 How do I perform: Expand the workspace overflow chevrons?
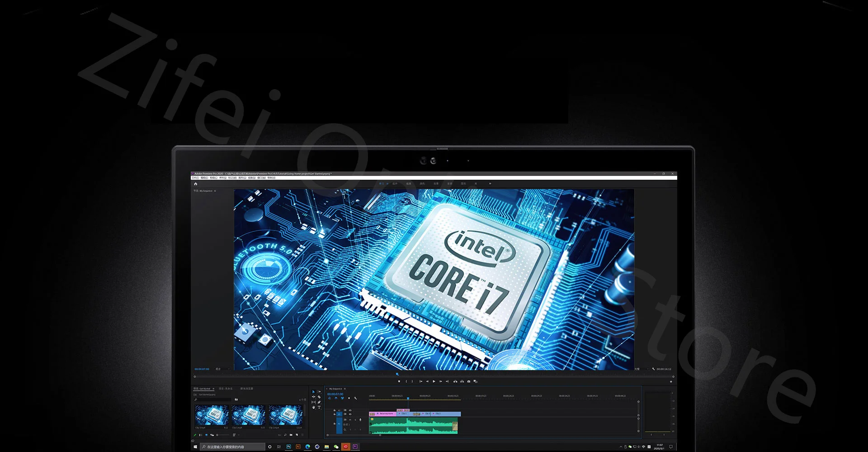(490, 184)
